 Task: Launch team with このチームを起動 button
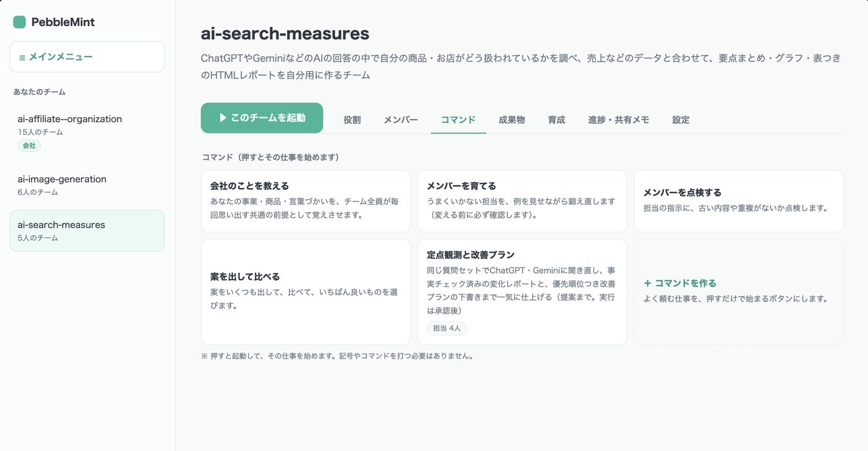[262, 118]
